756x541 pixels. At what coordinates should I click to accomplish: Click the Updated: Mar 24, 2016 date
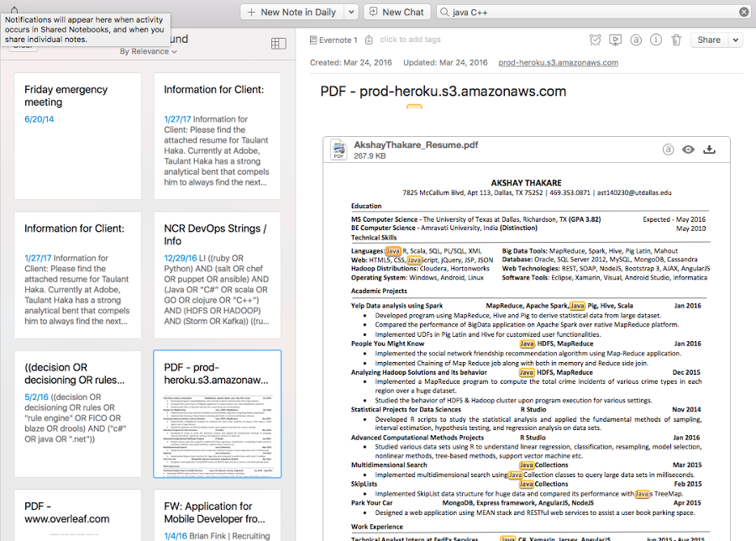point(445,63)
